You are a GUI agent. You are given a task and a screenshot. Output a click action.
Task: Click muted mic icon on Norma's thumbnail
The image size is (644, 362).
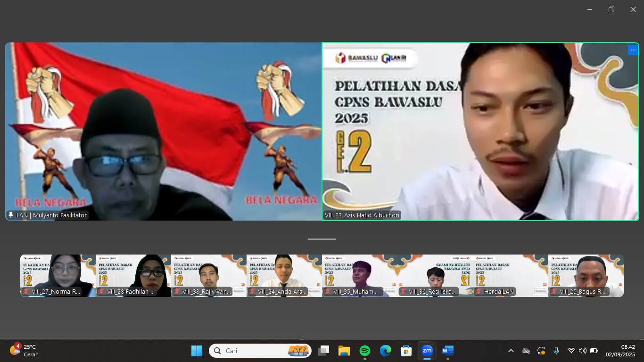(x=26, y=292)
